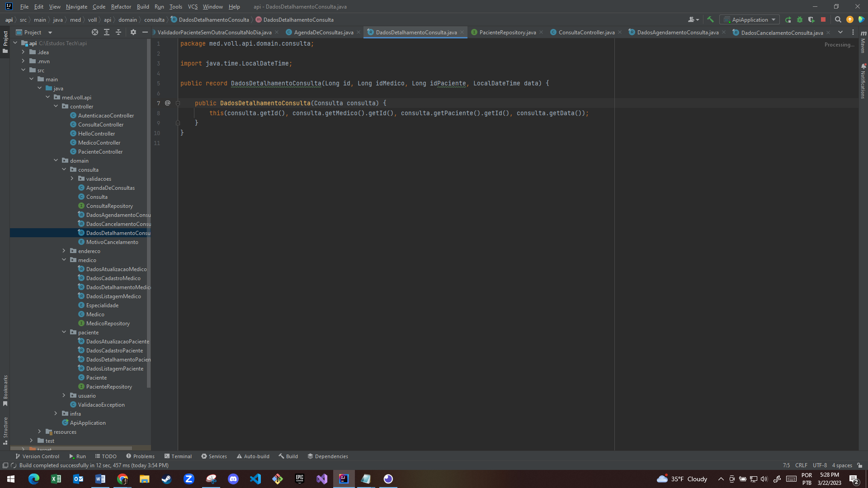Toggle code folding on line 7
Screen dimensions: 868x488
tap(178, 103)
